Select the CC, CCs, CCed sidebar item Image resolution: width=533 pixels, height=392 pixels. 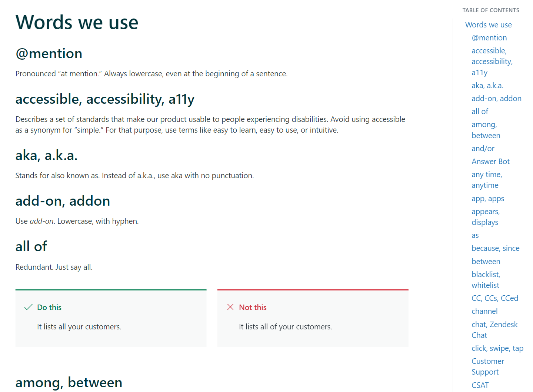(x=495, y=298)
